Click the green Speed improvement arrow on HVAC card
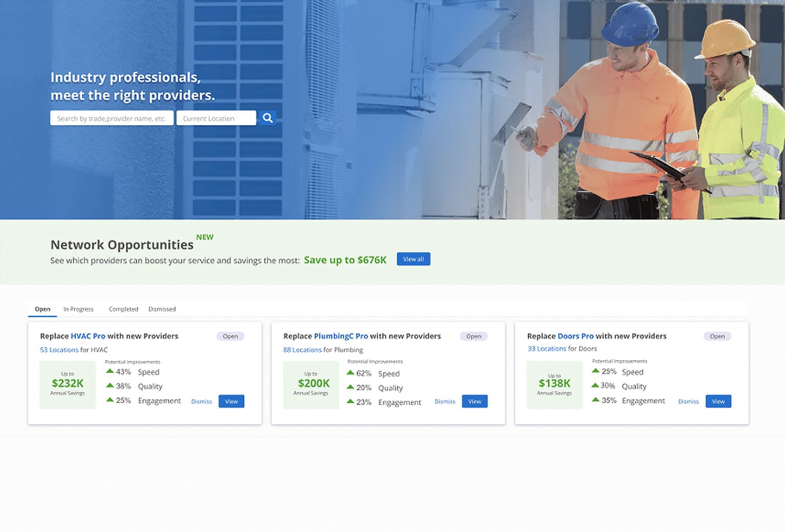This screenshot has height=532, width=785. tap(111, 371)
